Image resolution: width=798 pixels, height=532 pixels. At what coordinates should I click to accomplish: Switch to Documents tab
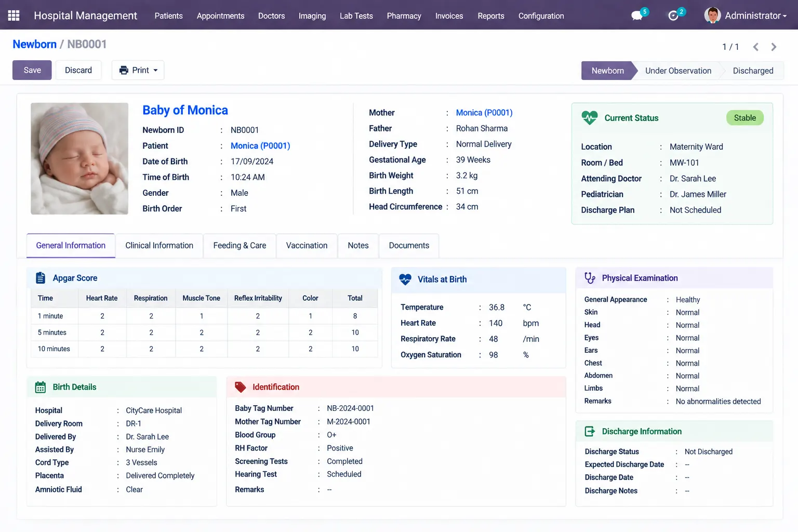tap(409, 246)
